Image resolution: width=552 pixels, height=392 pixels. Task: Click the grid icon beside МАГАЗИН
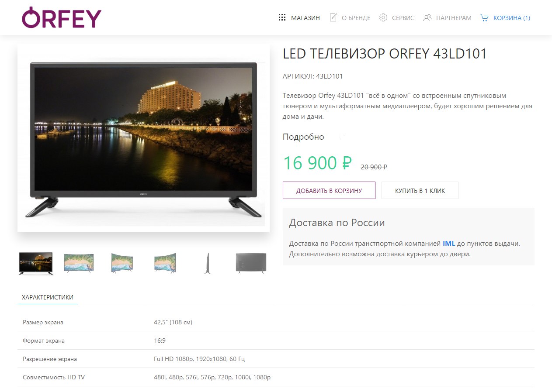282,17
